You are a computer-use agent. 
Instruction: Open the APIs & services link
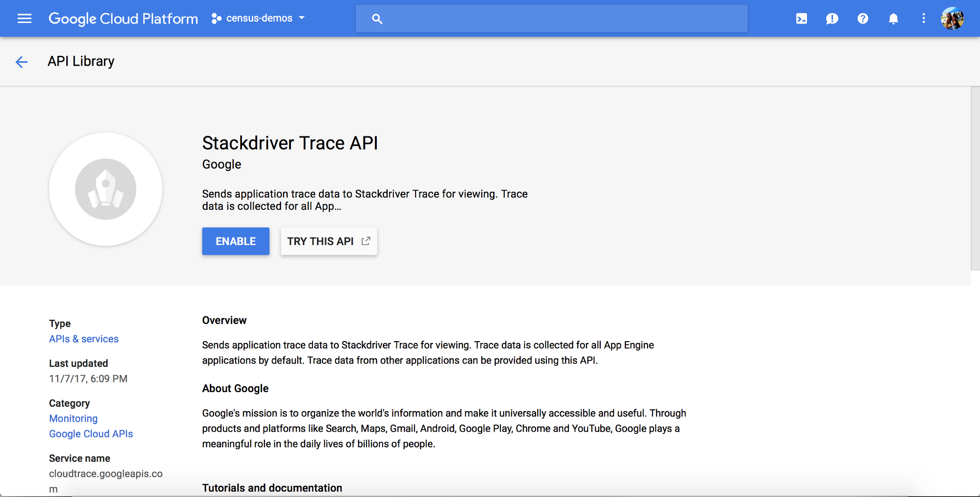[x=84, y=339]
